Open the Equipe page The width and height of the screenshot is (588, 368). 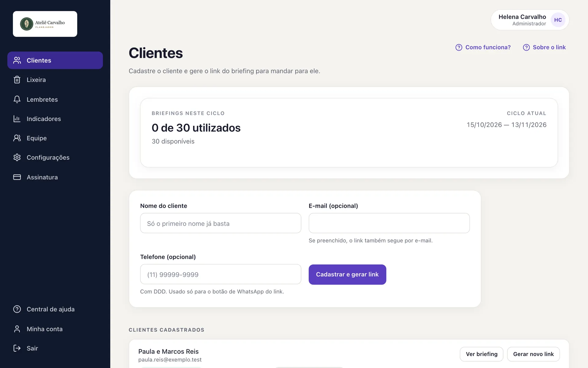[x=55, y=138]
